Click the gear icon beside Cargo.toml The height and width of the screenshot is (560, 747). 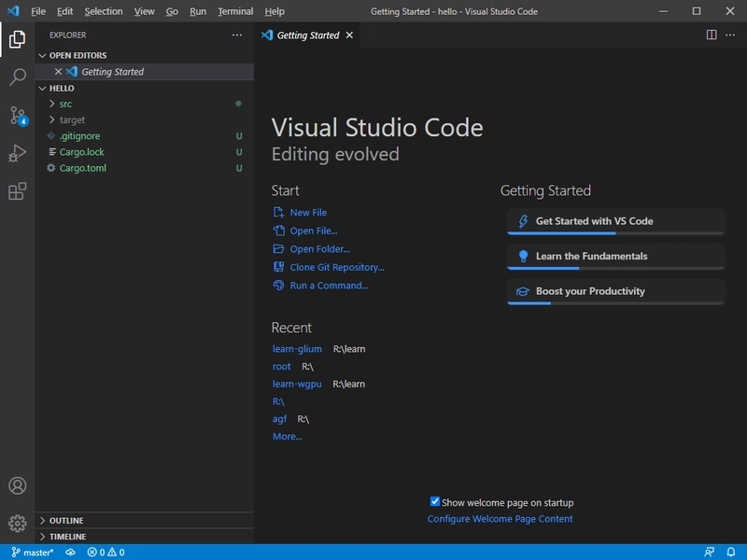point(51,168)
